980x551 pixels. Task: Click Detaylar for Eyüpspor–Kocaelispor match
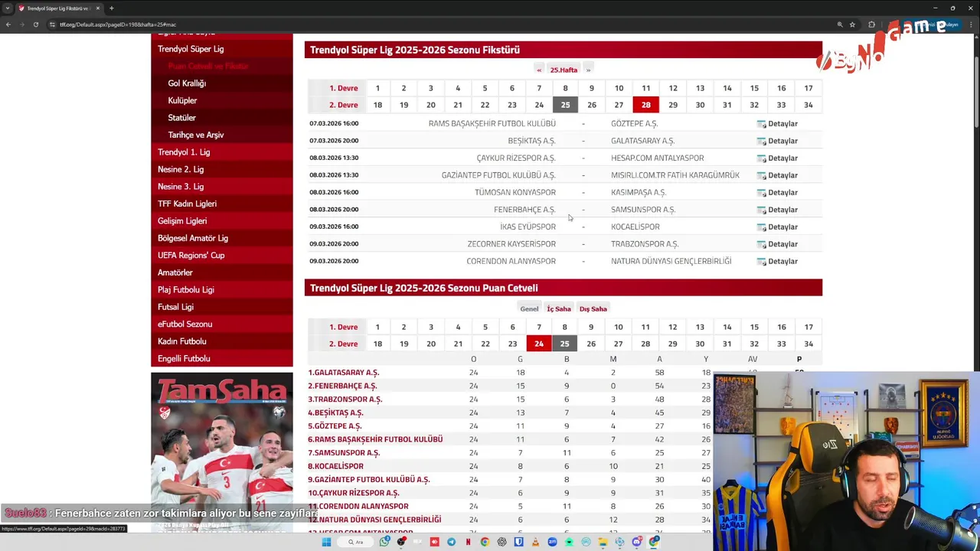pos(782,227)
